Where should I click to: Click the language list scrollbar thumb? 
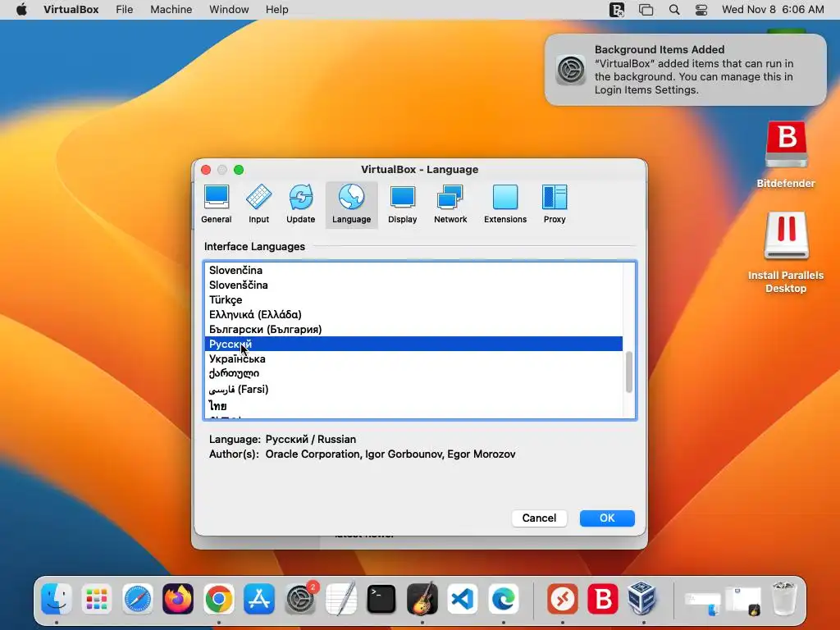[x=629, y=372]
